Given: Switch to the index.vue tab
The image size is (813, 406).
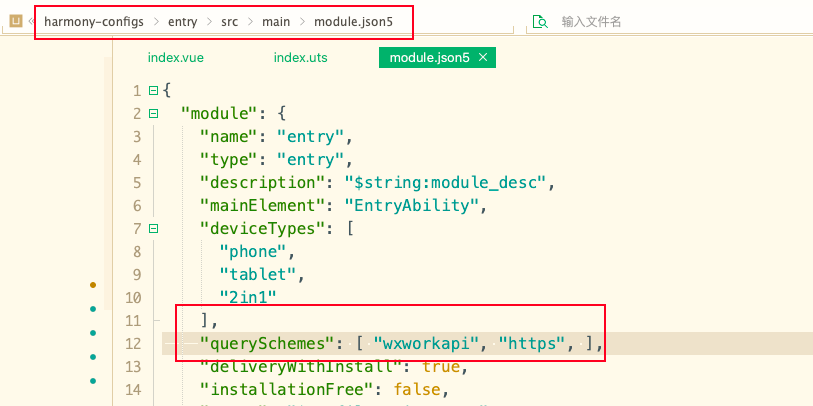Looking at the screenshot, I should click(x=176, y=58).
